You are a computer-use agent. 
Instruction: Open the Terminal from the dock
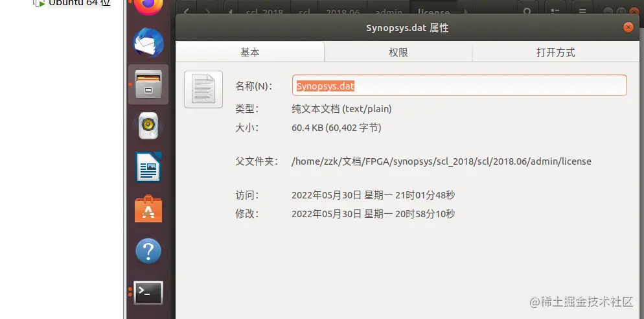(148, 292)
